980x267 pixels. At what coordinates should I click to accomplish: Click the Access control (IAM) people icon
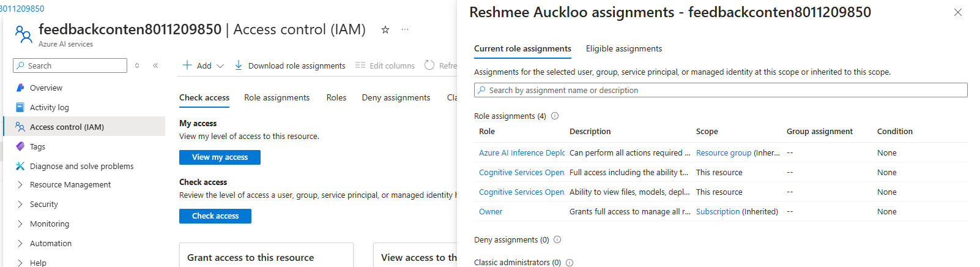[x=20, y=127]
